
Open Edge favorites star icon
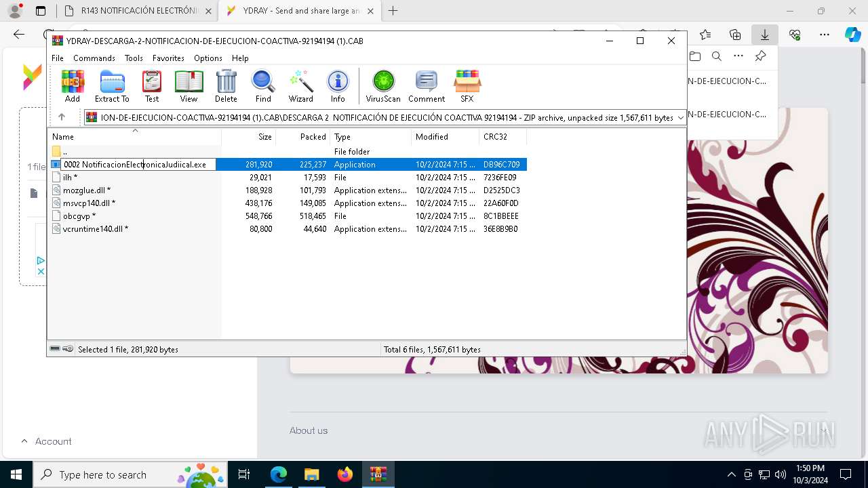click(x=705, y=35)
